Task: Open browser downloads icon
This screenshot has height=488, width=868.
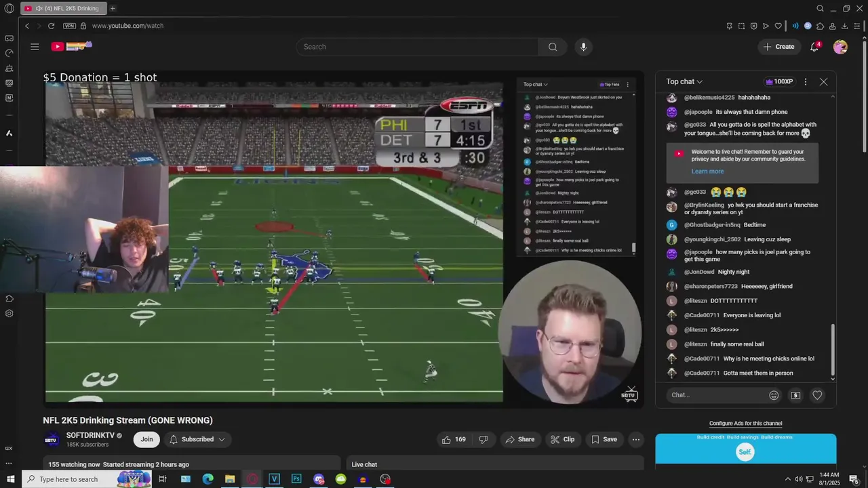Action: [844, 26]
